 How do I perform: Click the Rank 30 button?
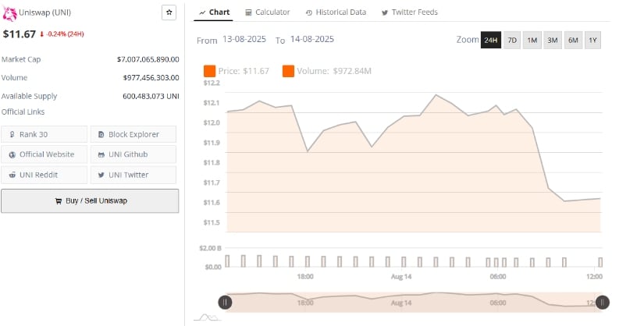(x=44, y=134)
